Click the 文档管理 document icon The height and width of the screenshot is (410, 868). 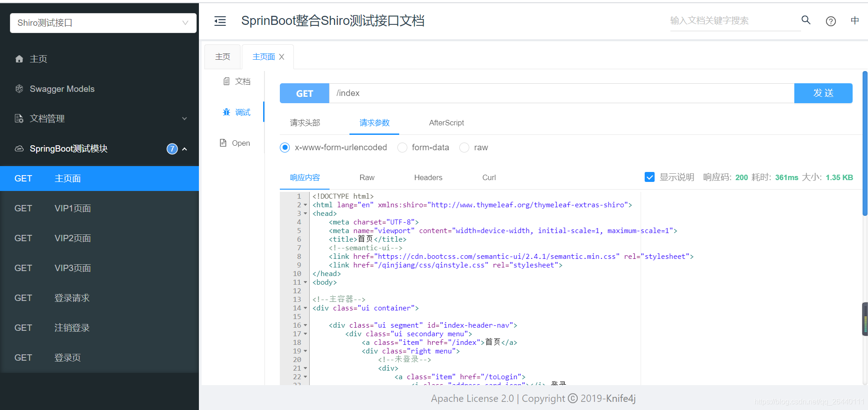pyautogui.click(x=19, y=119)
